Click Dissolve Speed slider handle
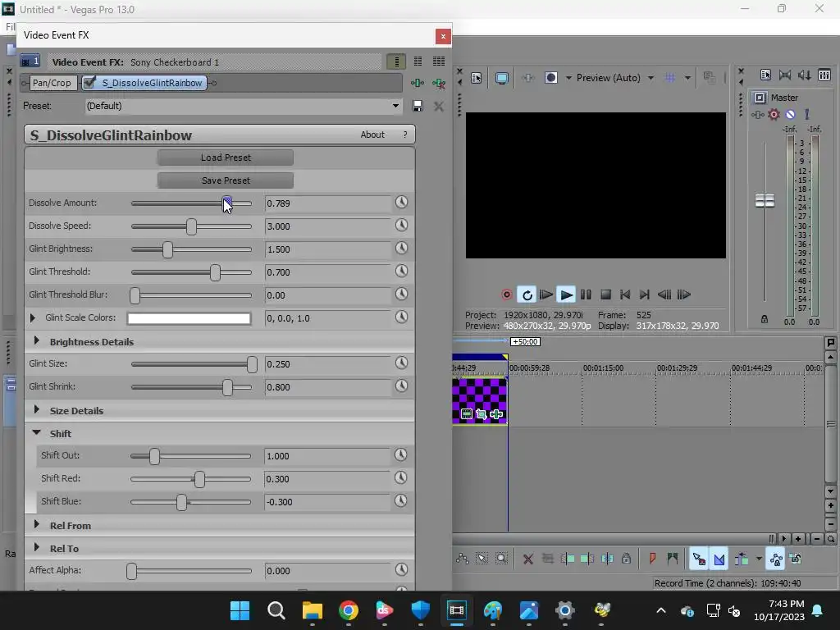 pyautogui.click(x=191, y=226)
